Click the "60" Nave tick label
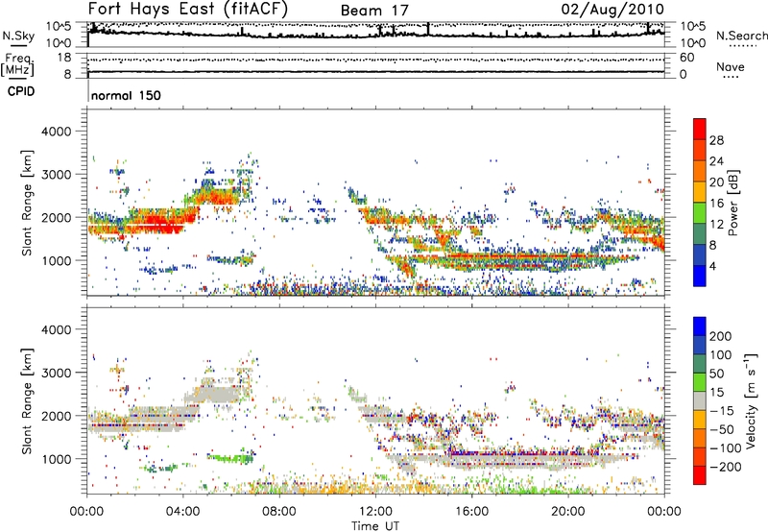 pyautogui.click(x=687, y=58)
